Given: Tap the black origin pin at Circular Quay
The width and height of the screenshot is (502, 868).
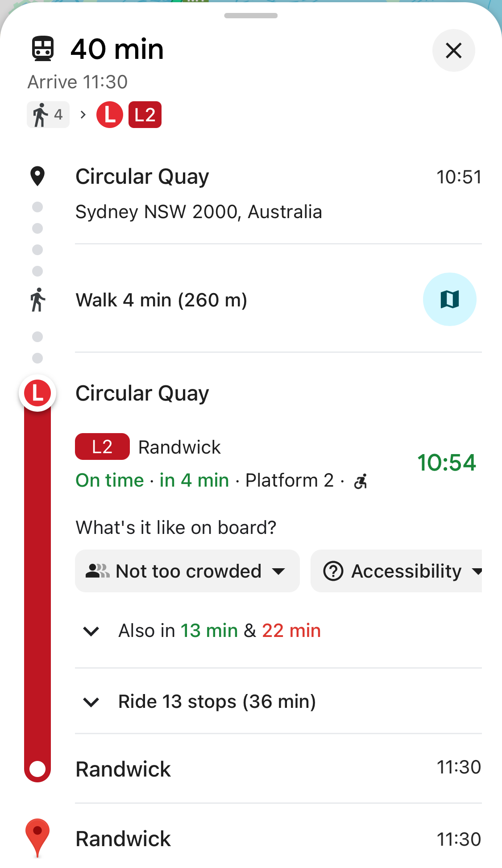Looking at the screenshot, I should pyautogui.click(x=37, y=176).
